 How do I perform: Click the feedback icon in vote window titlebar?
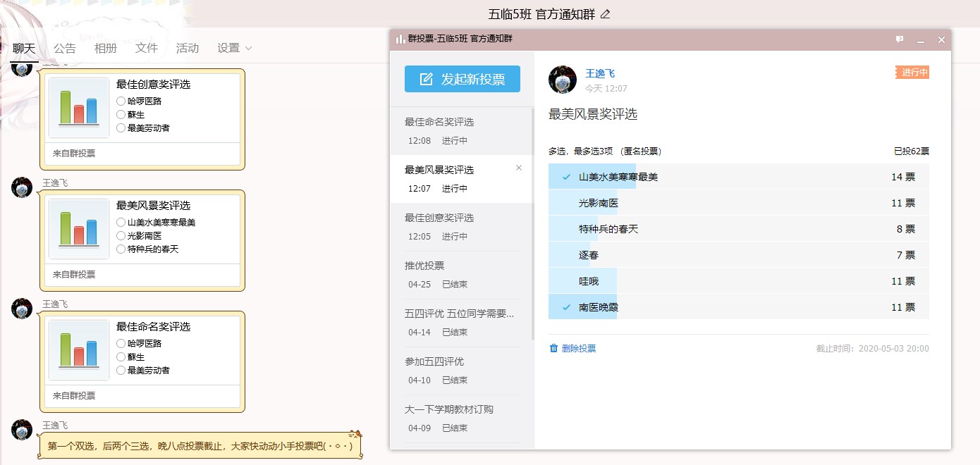point(900,39)
